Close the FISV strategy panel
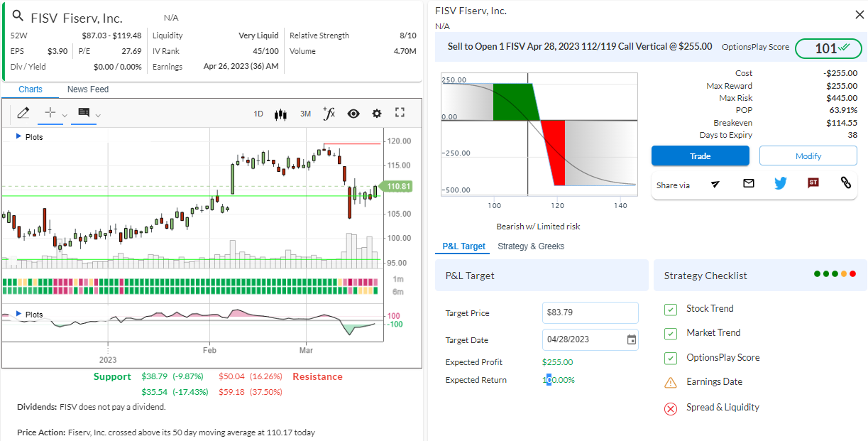Screen dimensions: 868x441 tap(859, 14)
